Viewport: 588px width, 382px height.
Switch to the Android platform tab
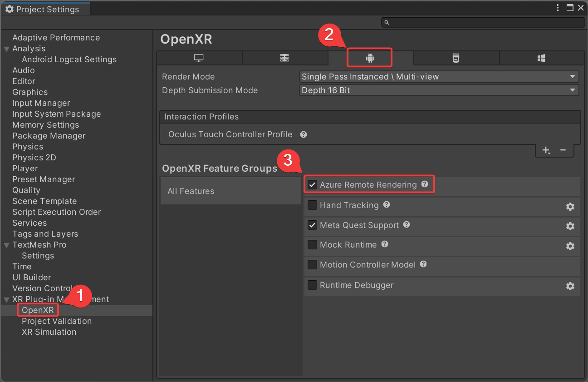click(x=369, y=58)
